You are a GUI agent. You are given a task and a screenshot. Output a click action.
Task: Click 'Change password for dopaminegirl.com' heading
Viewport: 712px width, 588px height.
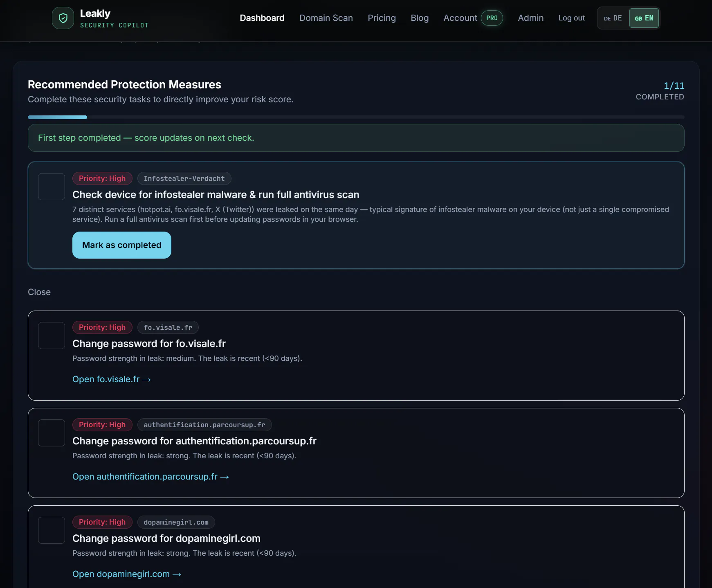click(166, 538)
